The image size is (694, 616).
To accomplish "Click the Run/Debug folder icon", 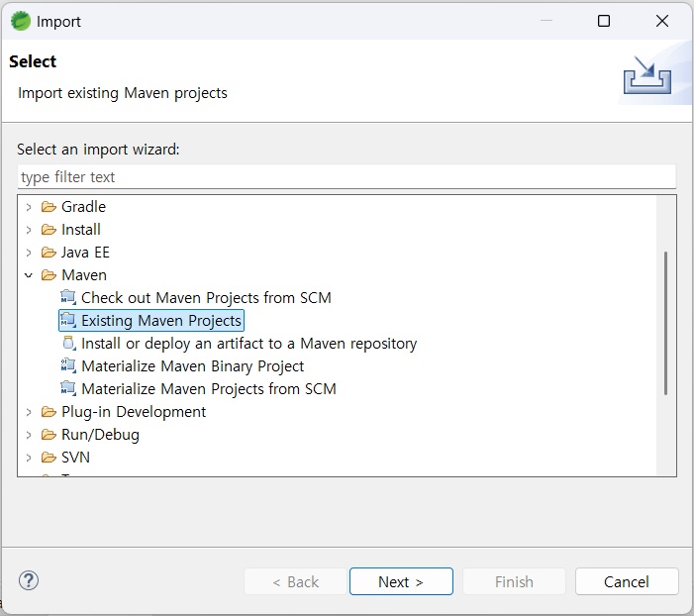I will click(x=49, y=435).
